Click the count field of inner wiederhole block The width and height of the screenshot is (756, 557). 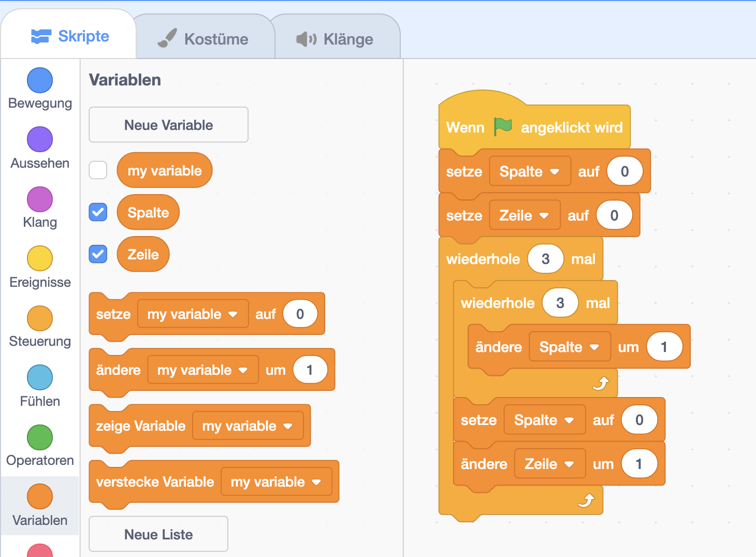click(x=560, y=303)
